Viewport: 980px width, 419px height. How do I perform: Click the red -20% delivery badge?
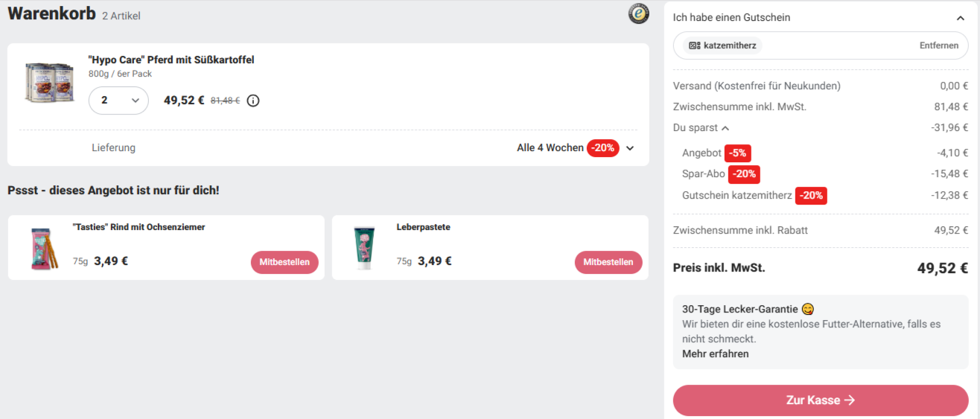pos(603,147)
